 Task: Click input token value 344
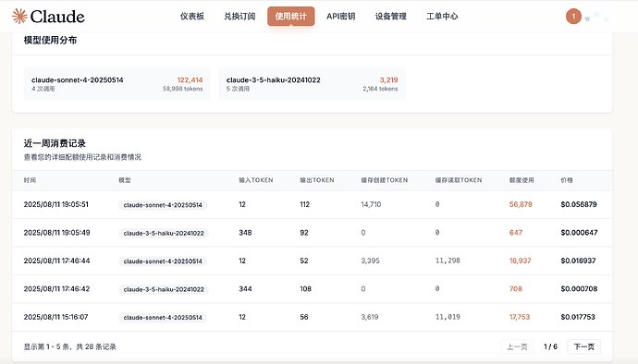(245, 289)
